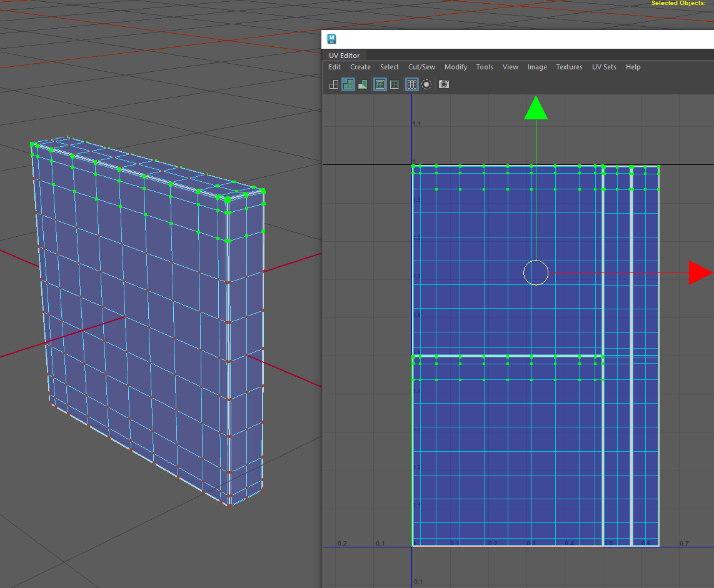Expand the Tools menu

(x=485, y=67)
